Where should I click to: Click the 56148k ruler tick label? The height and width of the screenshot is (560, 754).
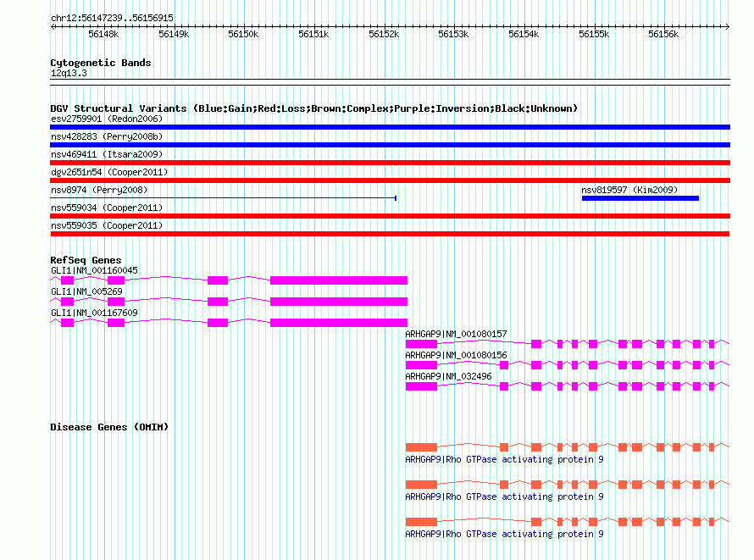[x=103, y=35]
